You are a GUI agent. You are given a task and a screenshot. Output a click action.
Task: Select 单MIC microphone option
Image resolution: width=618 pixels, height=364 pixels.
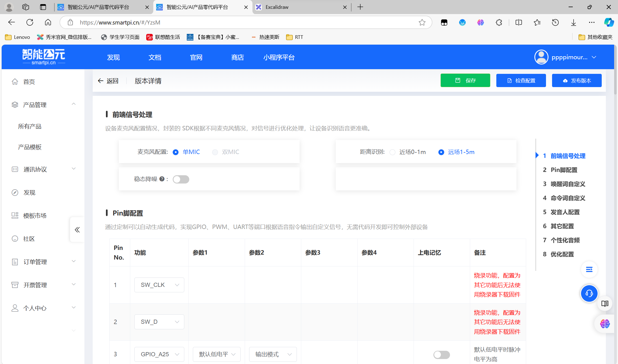pos(186,152)
